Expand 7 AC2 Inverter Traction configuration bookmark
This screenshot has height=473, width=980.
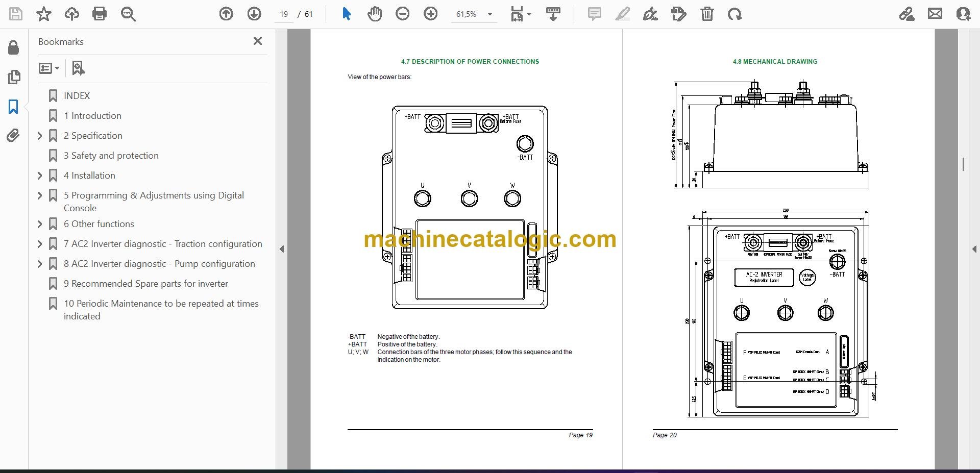click(x=40, y=244)
